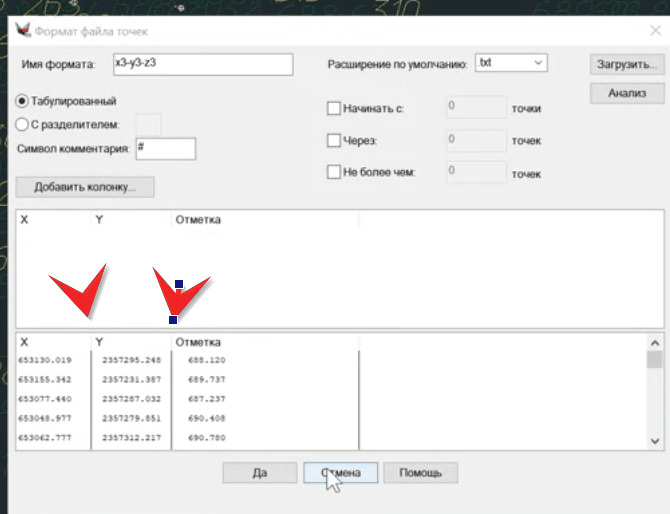This screenshot has width=670, height=514.
Task: Click the Анализ button
Action: [627, 93]
